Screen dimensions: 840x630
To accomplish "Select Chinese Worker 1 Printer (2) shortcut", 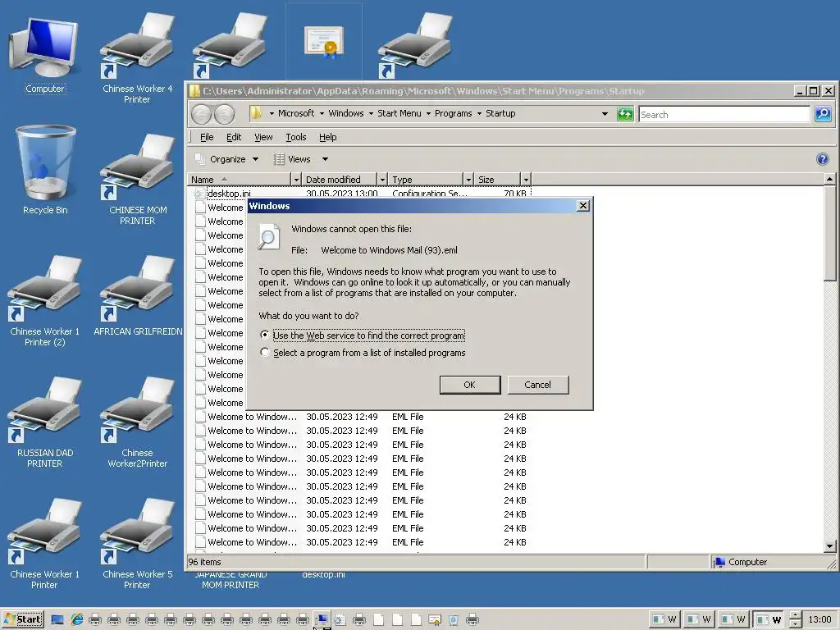I will tap(45, 301).
